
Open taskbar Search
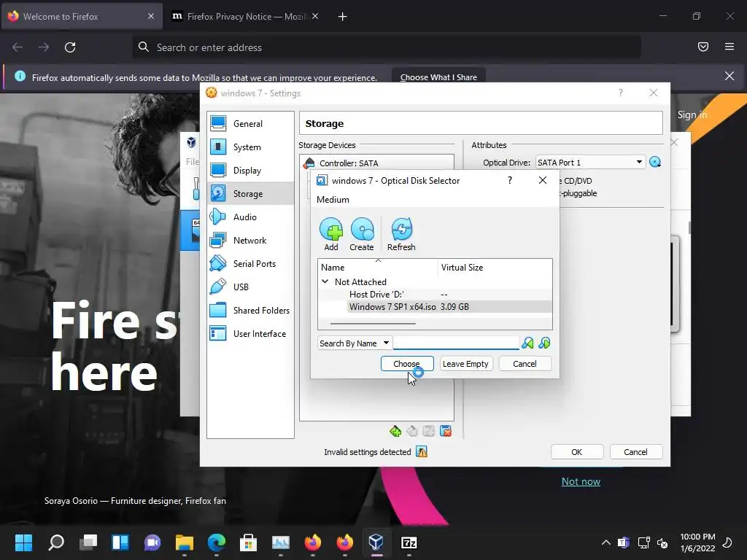[56, 542]
